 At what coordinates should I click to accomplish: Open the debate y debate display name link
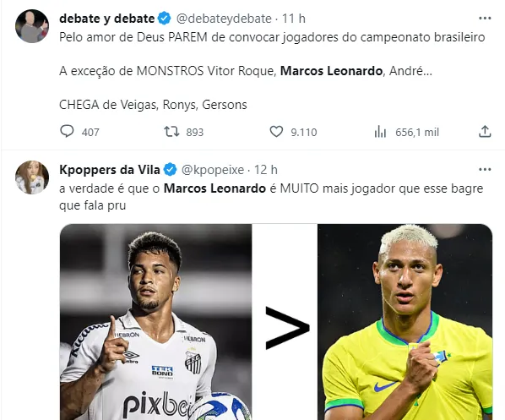[x=107, y=19]
